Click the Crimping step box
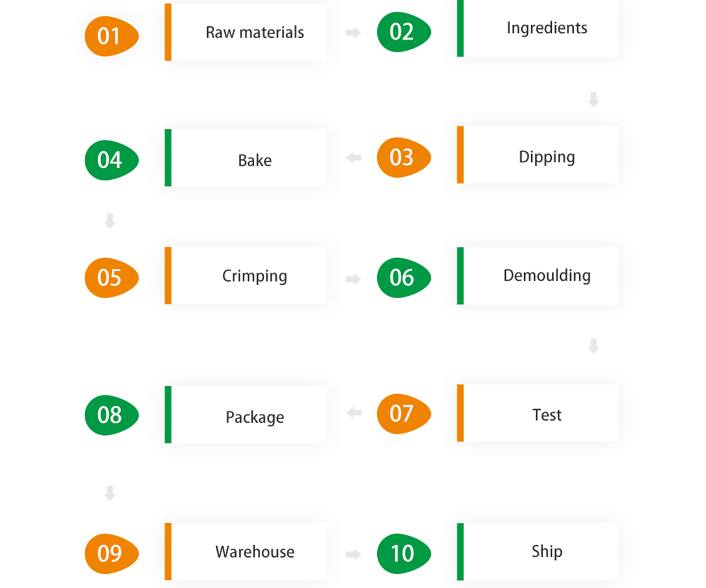706x588 pixels. coord(245,275)
